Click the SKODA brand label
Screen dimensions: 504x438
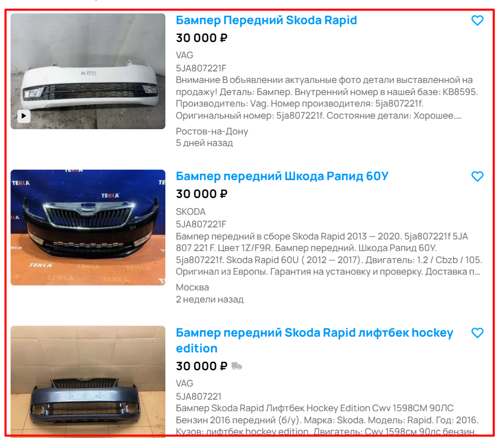[x=191, y=212]
